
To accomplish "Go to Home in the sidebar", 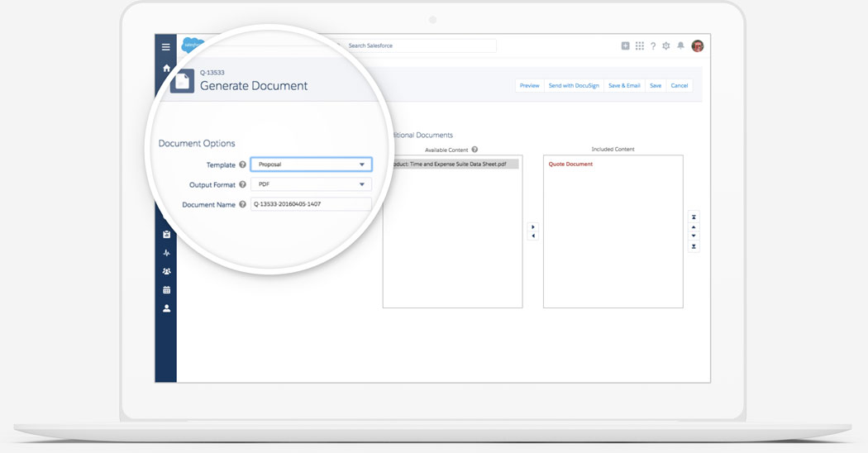I will point(166,69).
